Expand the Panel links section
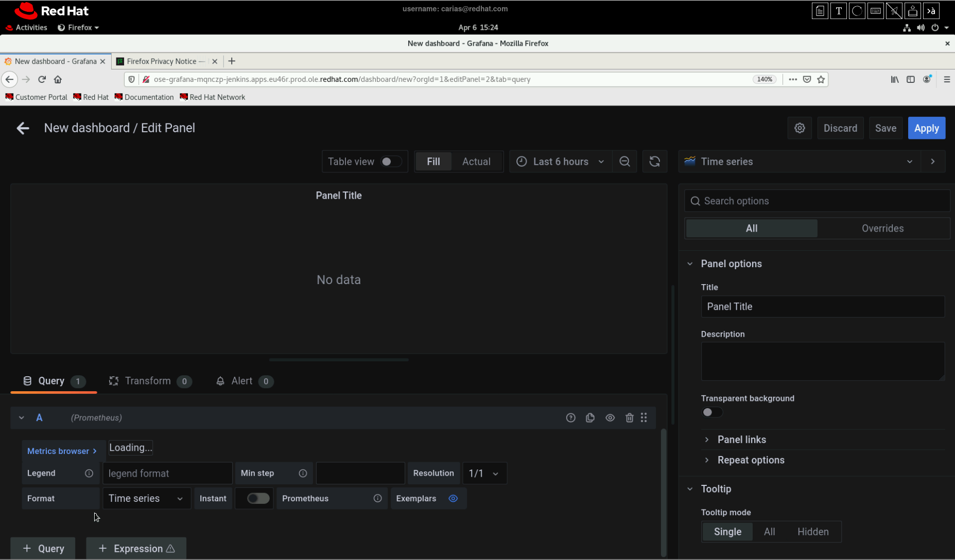This screenshot has width=955, height=560. point(741,440)
